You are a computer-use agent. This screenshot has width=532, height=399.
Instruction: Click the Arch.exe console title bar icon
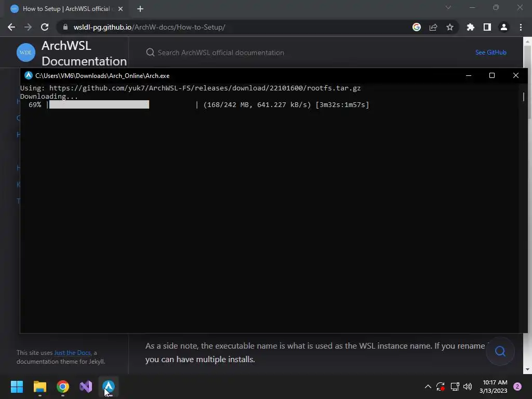[29, 75]
